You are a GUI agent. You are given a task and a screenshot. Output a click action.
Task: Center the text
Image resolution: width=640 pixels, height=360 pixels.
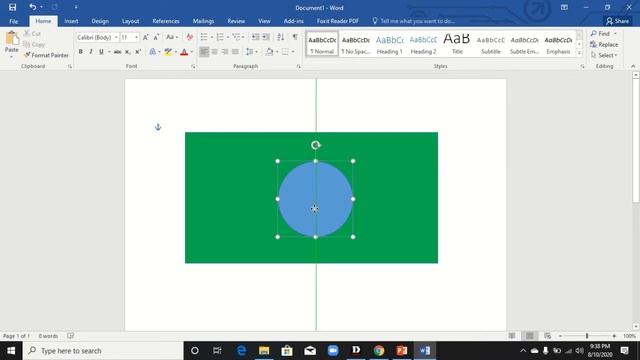click(214, 52)
